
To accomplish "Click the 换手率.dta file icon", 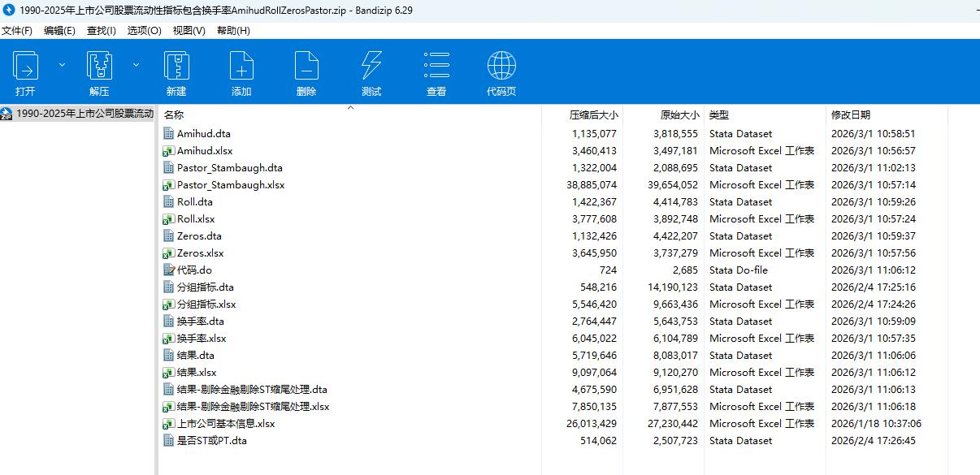I will pos(169,321).
